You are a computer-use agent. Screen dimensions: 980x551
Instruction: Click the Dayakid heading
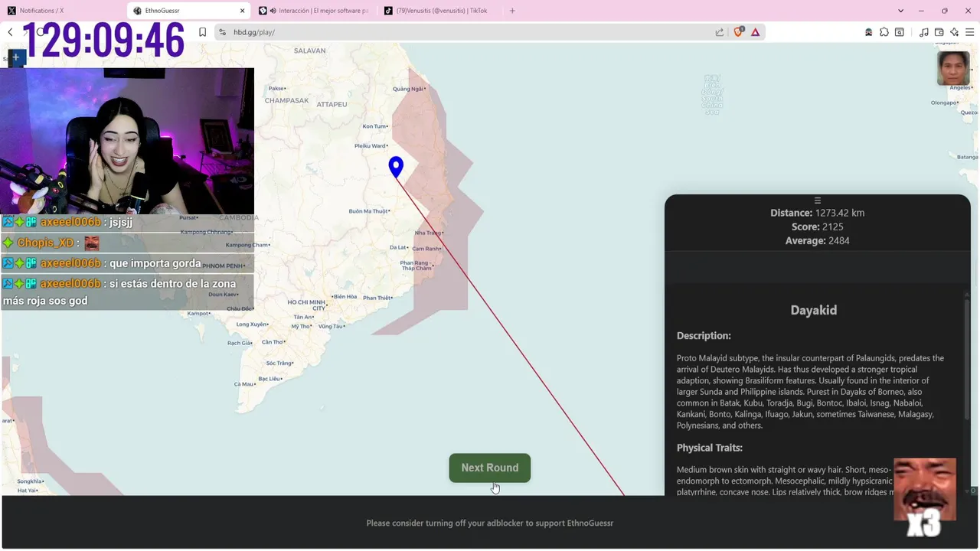coord(813,310)
